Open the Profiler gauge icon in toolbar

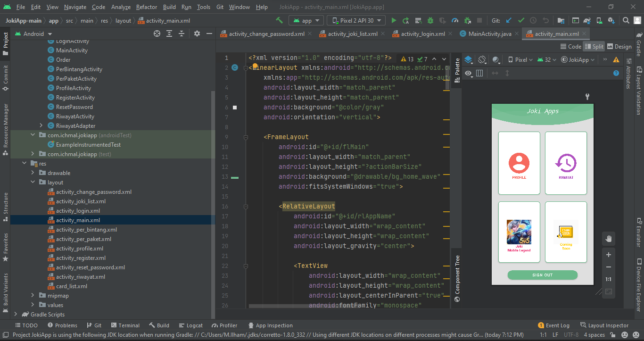pos(455,21)
